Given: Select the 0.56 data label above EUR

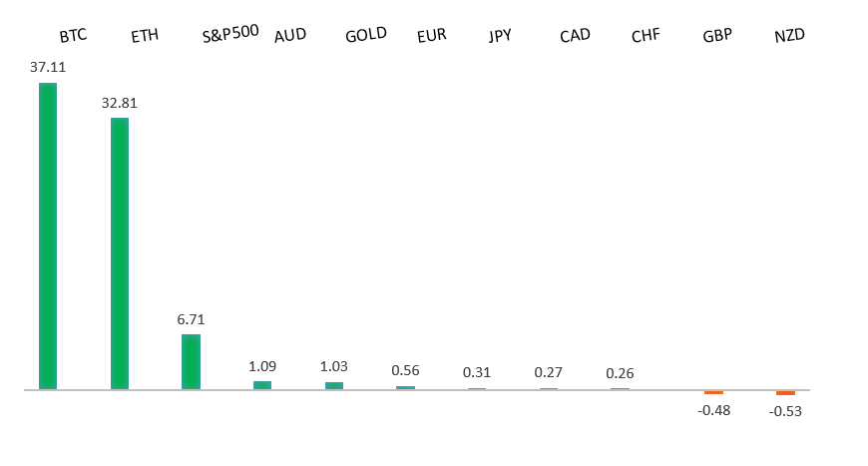Looking at the screenshot, I should [x=406, y=371].
